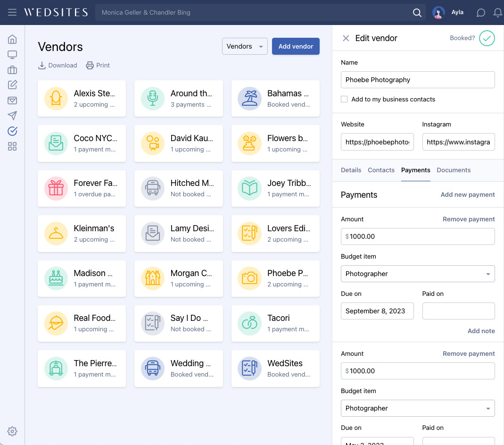The image size is (504, 445).
Task: Click Add new payment link
Action: (x=467, y=194)
